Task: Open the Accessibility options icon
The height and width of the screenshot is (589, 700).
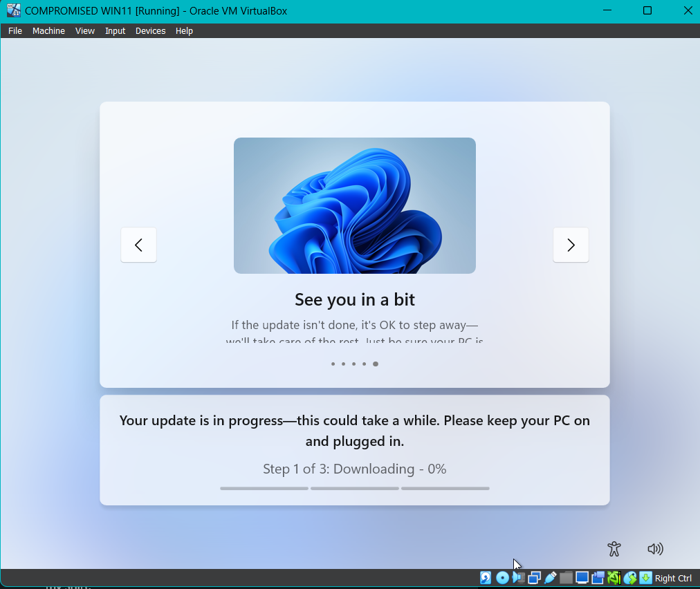Action: (x=614, y=549)
